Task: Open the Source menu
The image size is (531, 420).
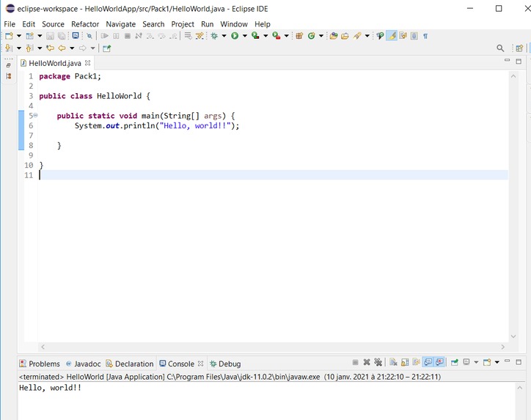Action: tap(53, 24)
